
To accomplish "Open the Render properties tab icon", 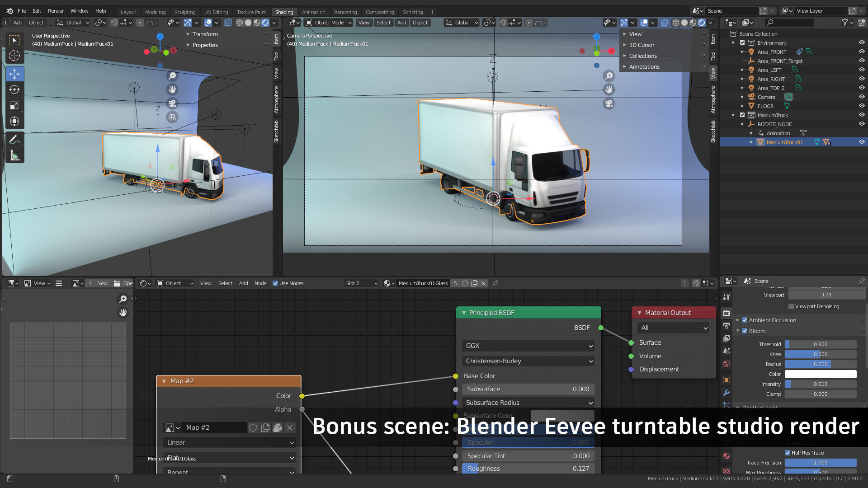I will click(726, 313).
